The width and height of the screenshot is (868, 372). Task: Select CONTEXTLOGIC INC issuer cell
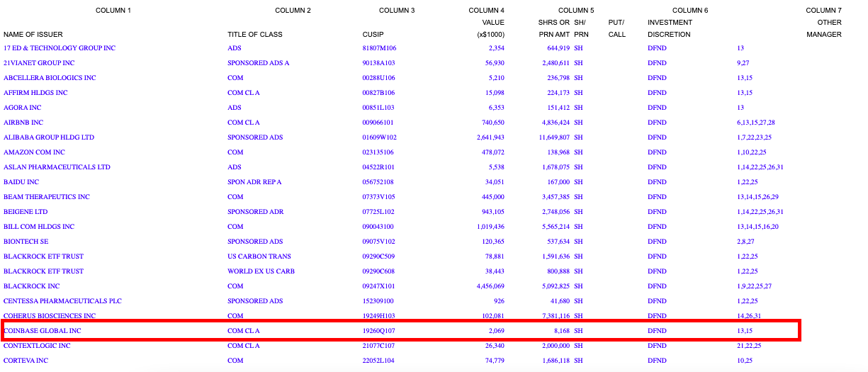tap(37, 346)
